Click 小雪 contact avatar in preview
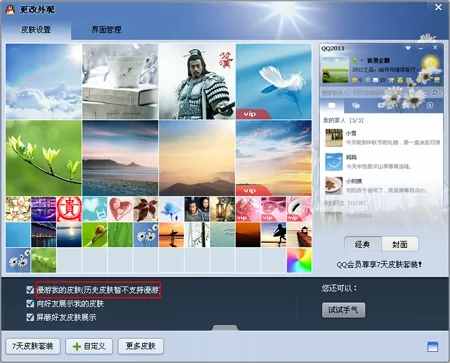 click(334, 138)
